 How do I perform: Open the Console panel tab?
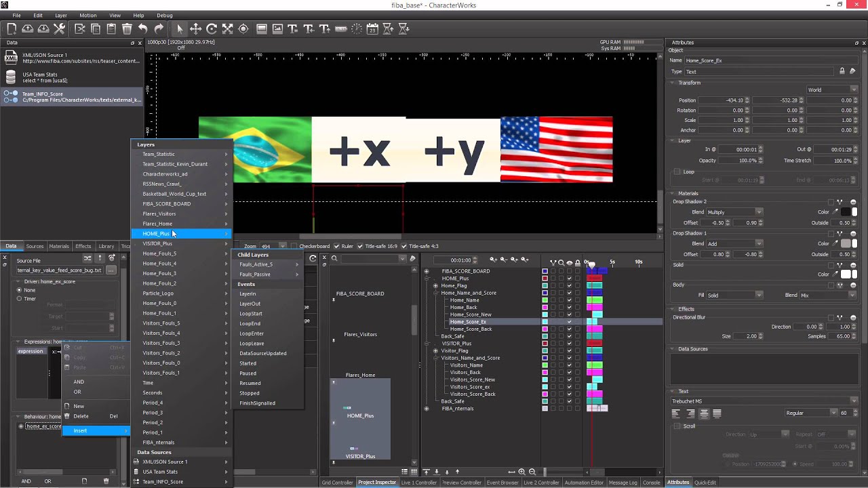[x=651, y=483]
